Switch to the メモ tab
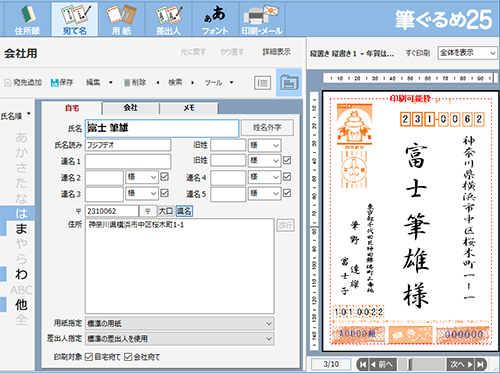 [189, 108]
